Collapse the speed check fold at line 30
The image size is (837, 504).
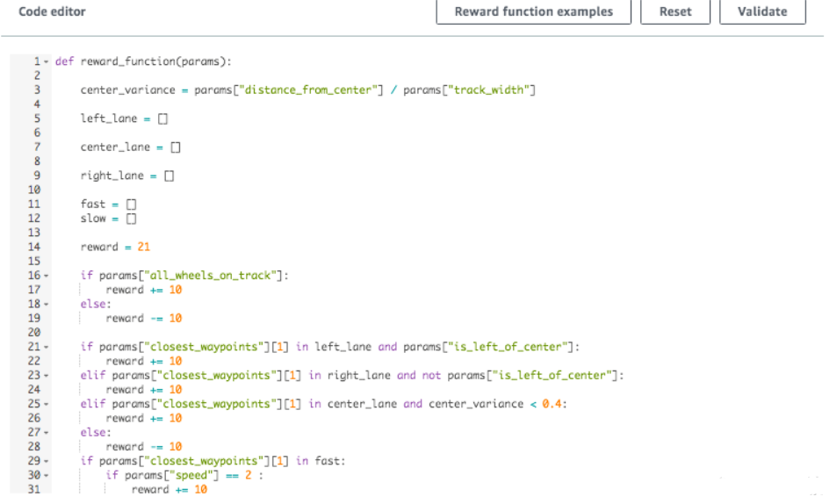[47, 476]
